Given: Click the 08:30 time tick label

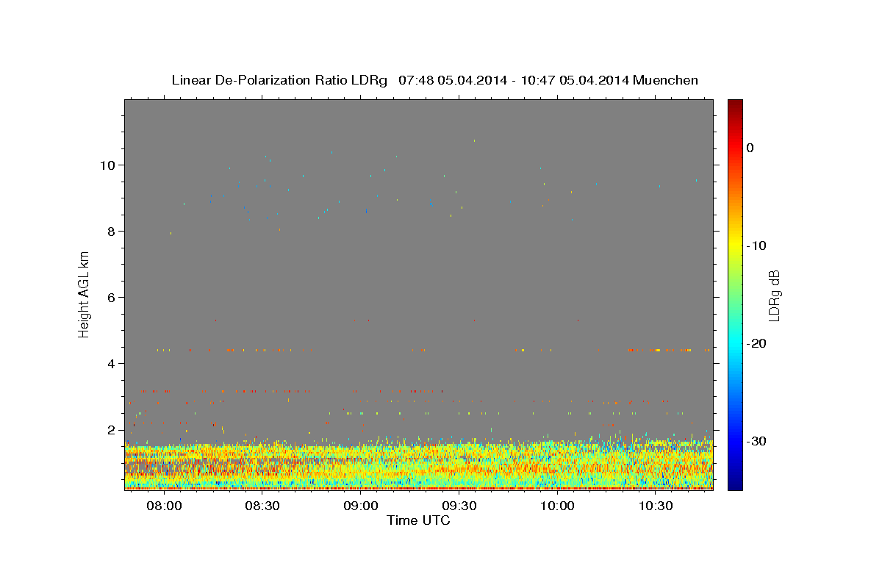Looking at the screenshot, I should (262, 506).
